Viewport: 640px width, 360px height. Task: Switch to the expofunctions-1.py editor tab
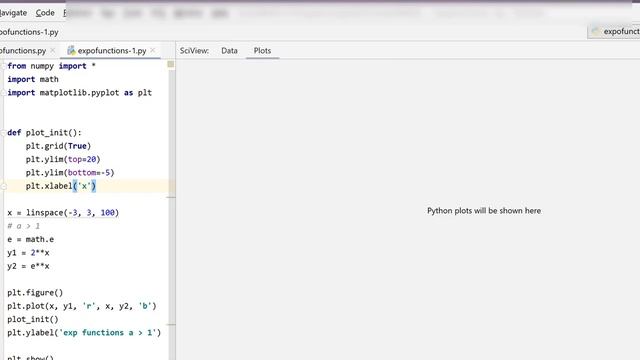click(111, 51)
